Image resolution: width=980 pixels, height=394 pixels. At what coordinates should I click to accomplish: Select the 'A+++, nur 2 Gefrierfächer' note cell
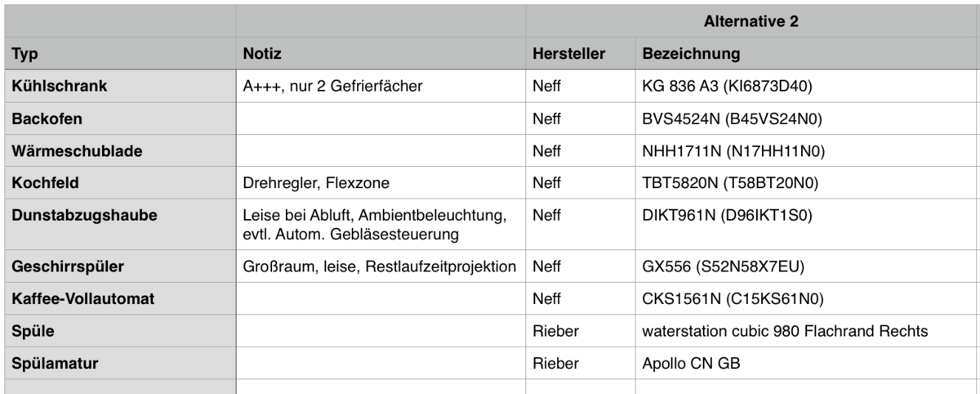coord(332,86)
